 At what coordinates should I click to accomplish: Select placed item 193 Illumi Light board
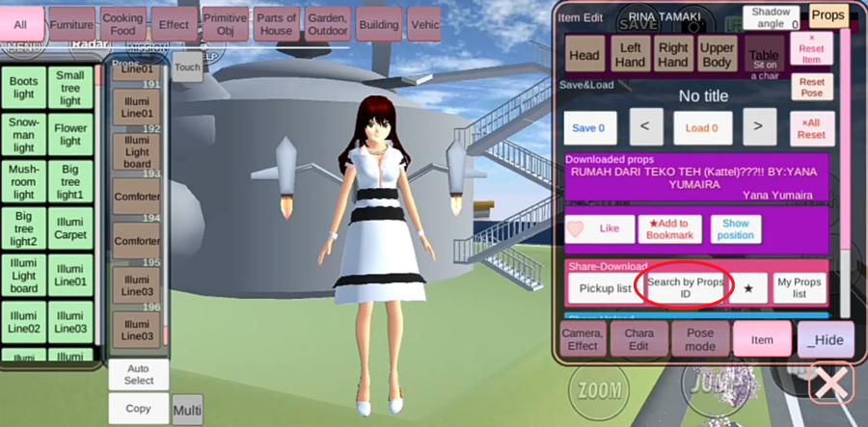[x=137, y=151]
